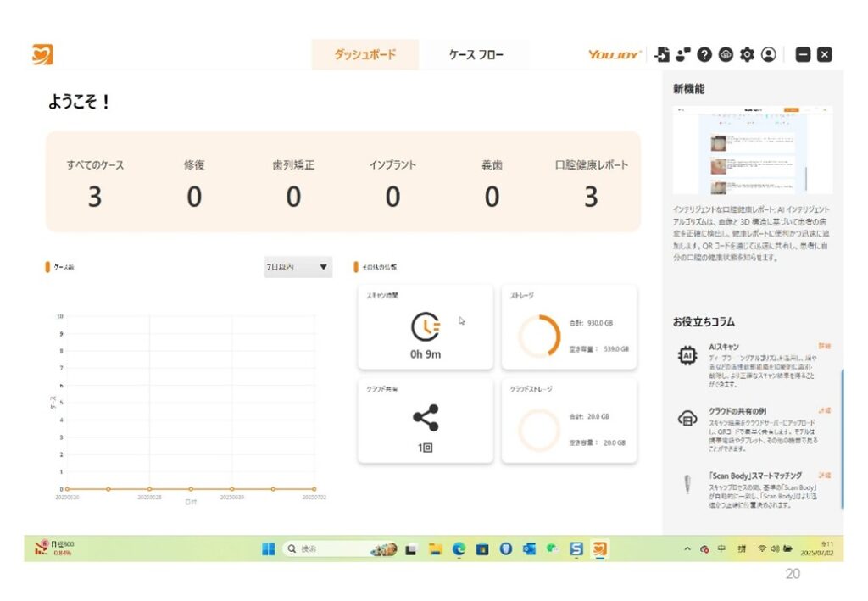Open the 新機能 preview thumbnail

point(752,151)
